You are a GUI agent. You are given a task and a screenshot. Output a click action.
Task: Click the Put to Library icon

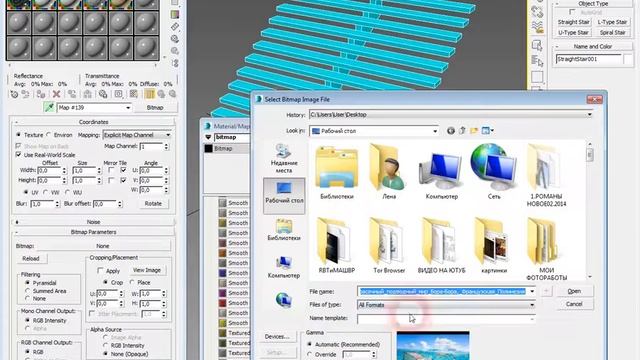[x=103, y=94]
